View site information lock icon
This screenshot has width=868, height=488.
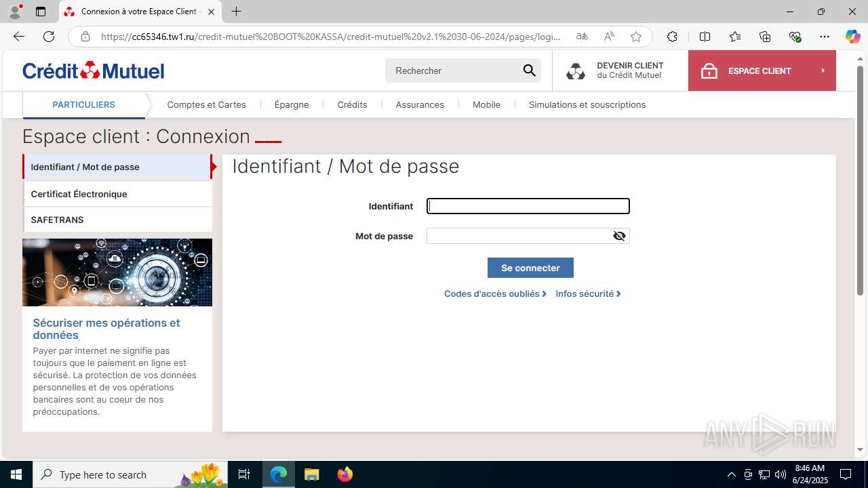(x=85, y=37)
